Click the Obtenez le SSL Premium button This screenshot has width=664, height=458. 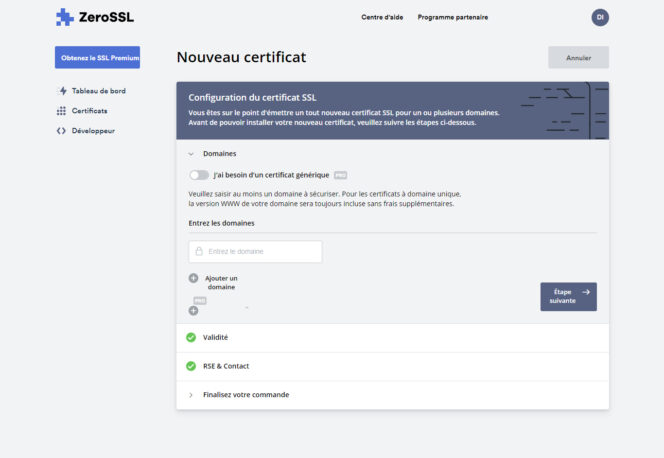point(98,58)
